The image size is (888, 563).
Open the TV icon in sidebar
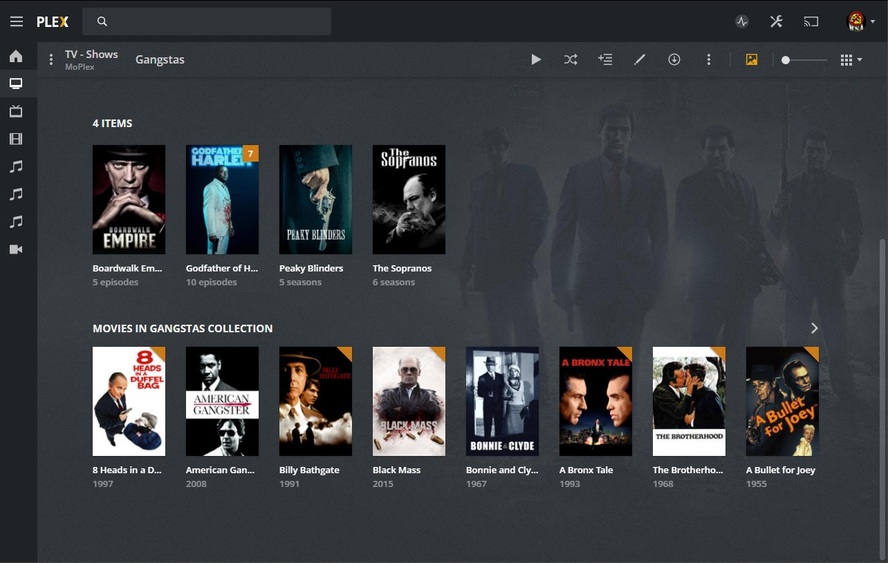click(x=16, y=111)
